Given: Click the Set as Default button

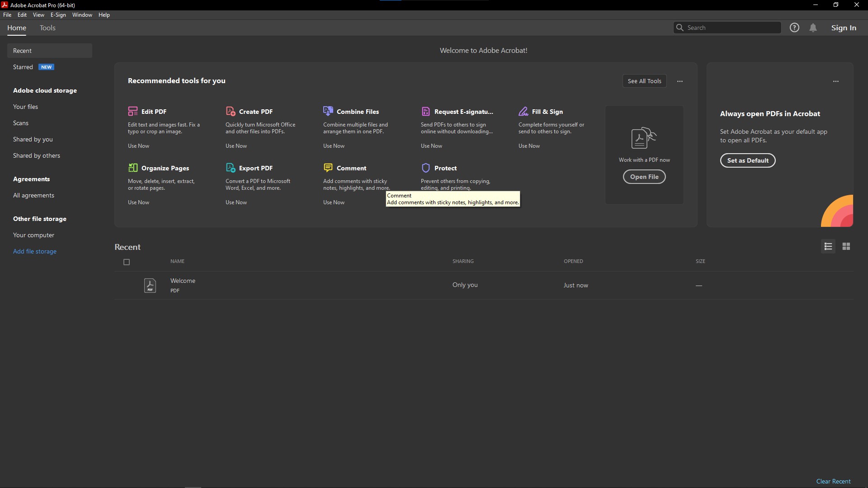Looking at the screenshot, I should point(748,160).
